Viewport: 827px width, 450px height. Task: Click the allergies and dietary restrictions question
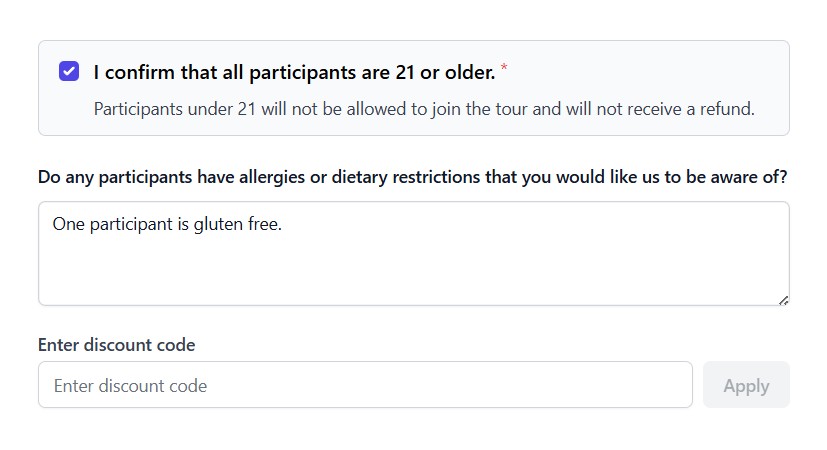412,177
